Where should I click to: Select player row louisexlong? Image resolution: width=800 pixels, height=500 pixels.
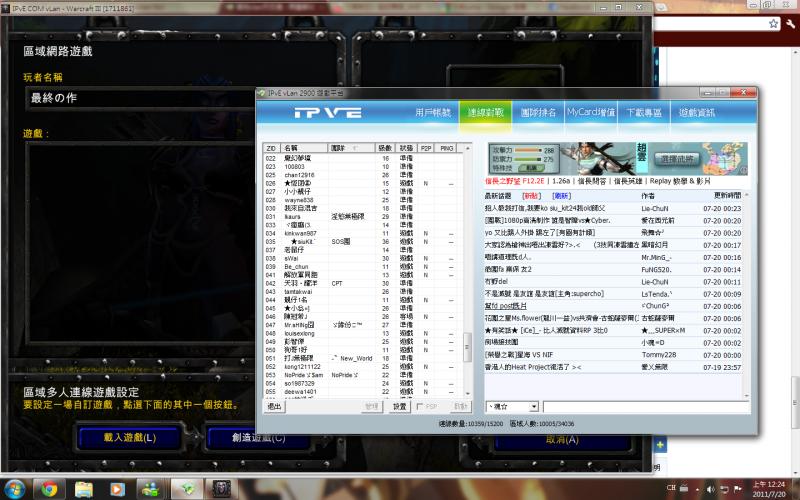[365, 333]
